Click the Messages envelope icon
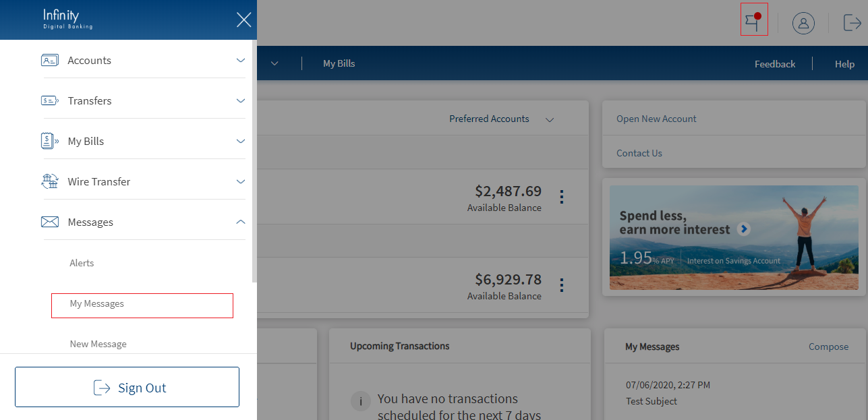Screen dimensions: 868x420 click(50, 222)
